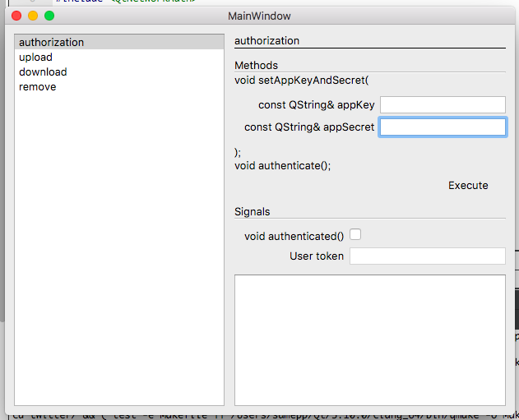The height and width of the screenshot is (420, 519).
Task: Focus the appKey input field
Action: click(443, 105)
